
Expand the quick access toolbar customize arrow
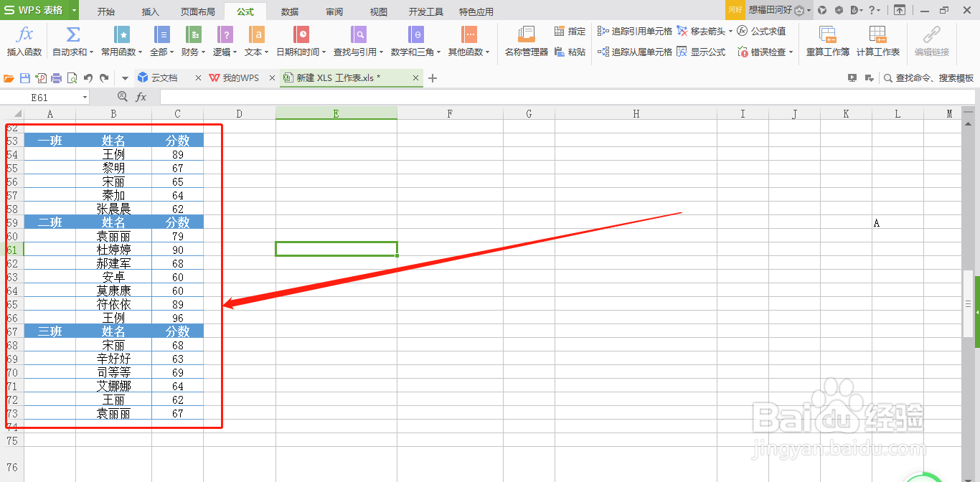click(x=125, y=78)
